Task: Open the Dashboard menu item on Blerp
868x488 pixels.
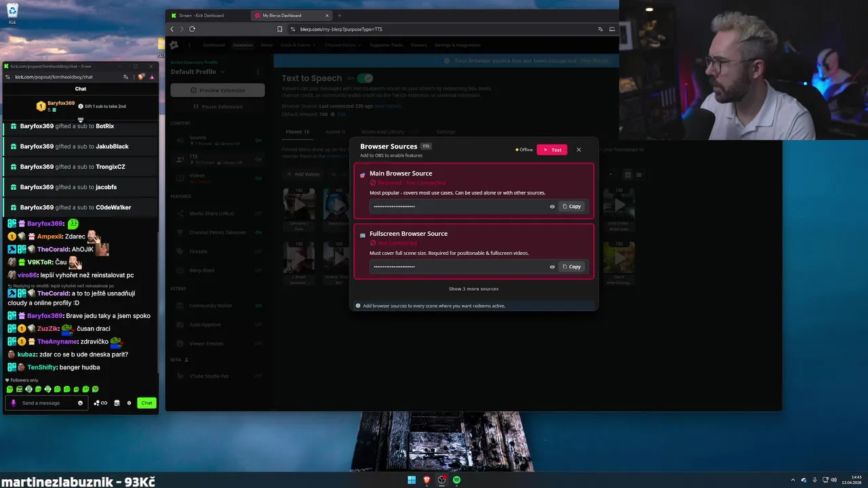Action: click(x=214, y=45)
